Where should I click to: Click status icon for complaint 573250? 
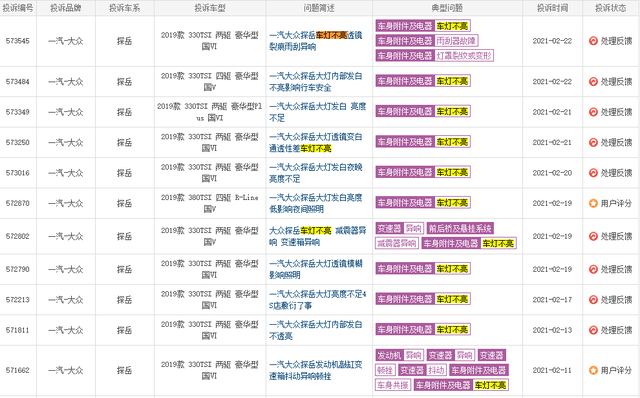[x=593, y=142]
